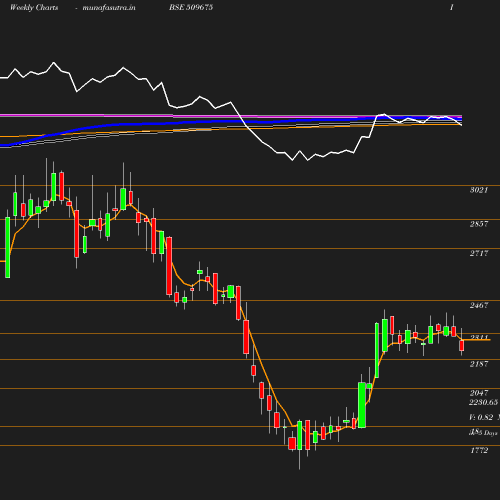
Task: Click the 2311 price label near moving average
Action: [479, 338]
